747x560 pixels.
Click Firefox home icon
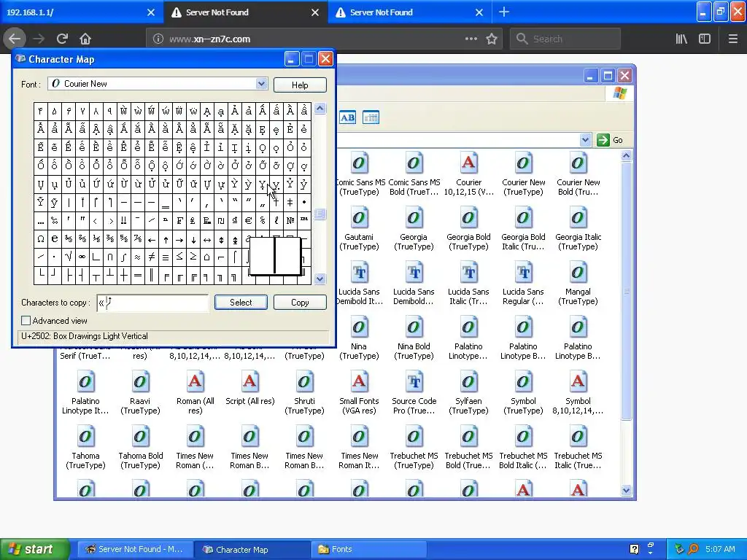pos(85,39)
